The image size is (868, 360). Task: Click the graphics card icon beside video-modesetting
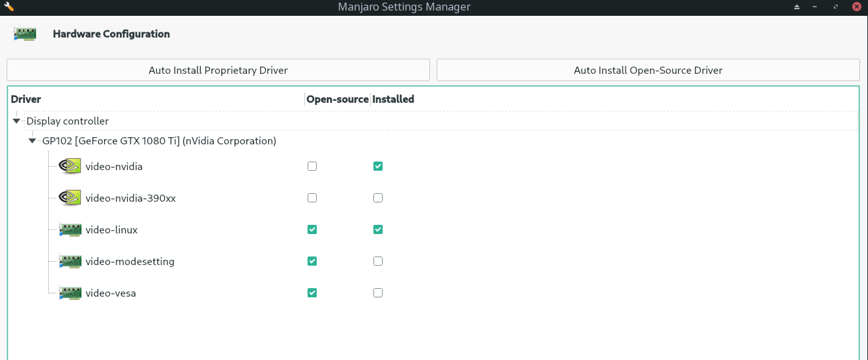pos(70,261)
